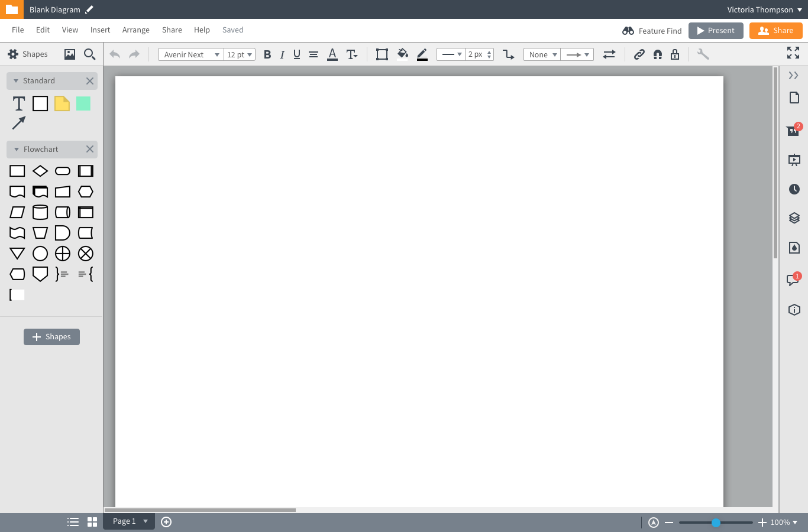Toggle italic text formatting

point(282,54)
